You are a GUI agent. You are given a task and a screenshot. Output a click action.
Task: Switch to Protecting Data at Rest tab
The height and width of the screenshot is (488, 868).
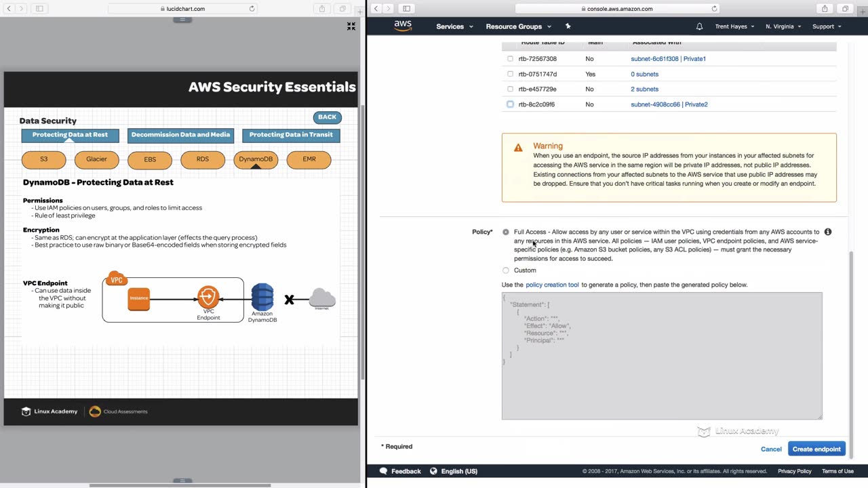tap(70, 135)
